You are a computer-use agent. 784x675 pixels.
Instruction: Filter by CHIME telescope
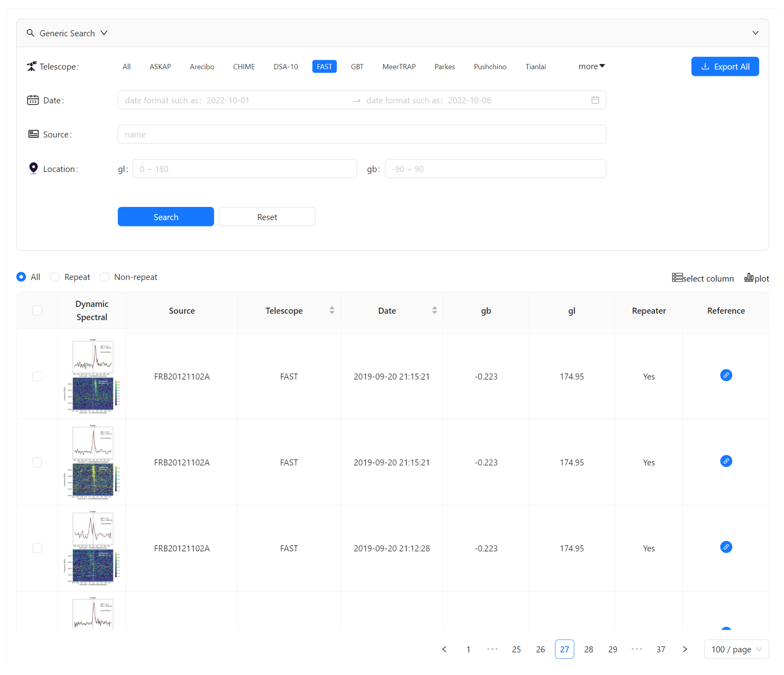(x=244, y=67)
